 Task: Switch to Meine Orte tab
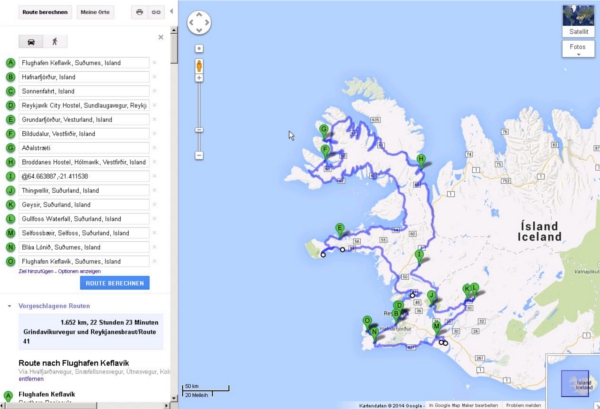[x=95, y=11]
